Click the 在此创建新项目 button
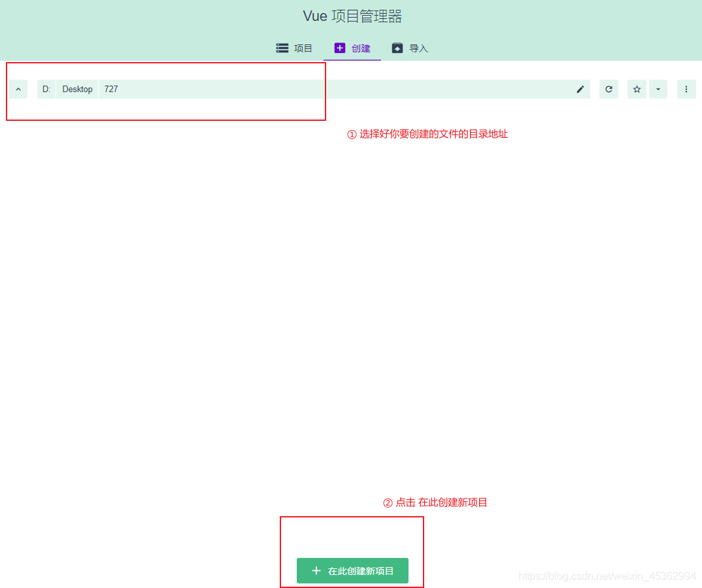The width and height of the screenshot is (702, 588). pyautogui.click(x=352, y=570)
